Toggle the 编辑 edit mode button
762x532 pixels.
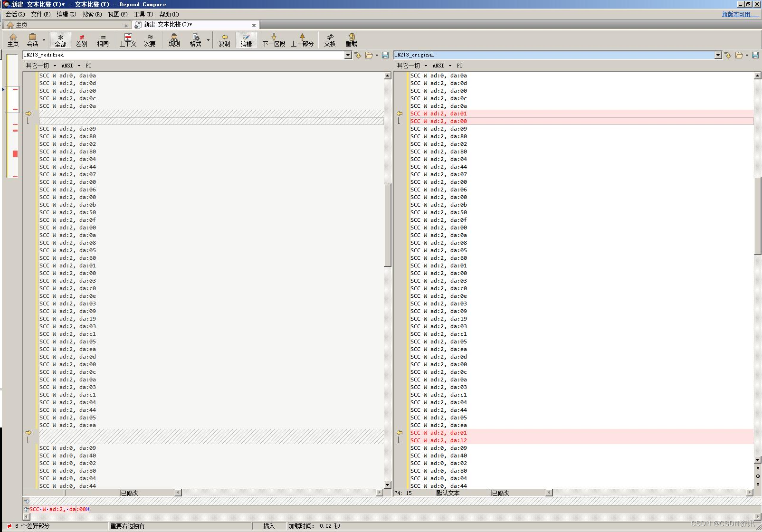coord(246,40)
